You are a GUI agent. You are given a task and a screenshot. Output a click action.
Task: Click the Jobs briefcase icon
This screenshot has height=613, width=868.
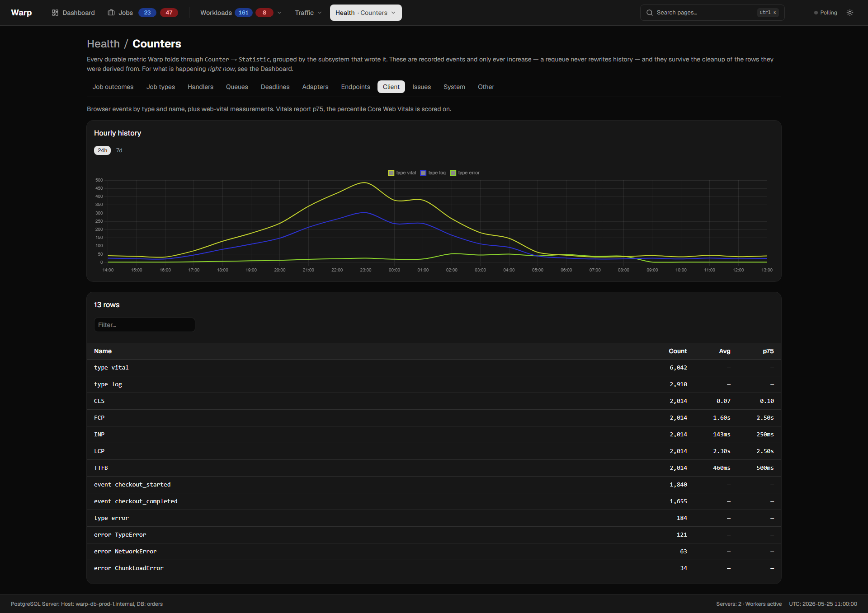[x=111, y=13]
